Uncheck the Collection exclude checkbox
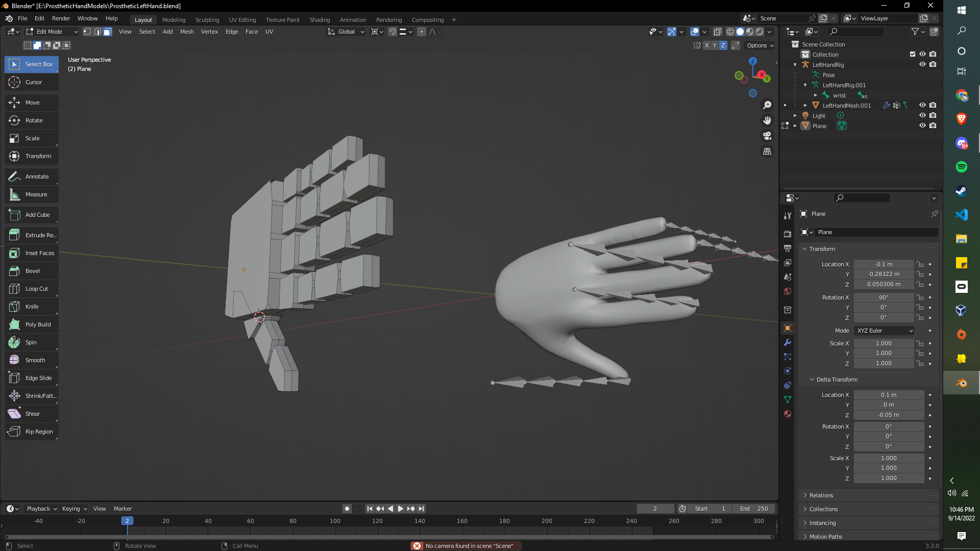Viewport: 980px width, 551px height. click(913, 54)
